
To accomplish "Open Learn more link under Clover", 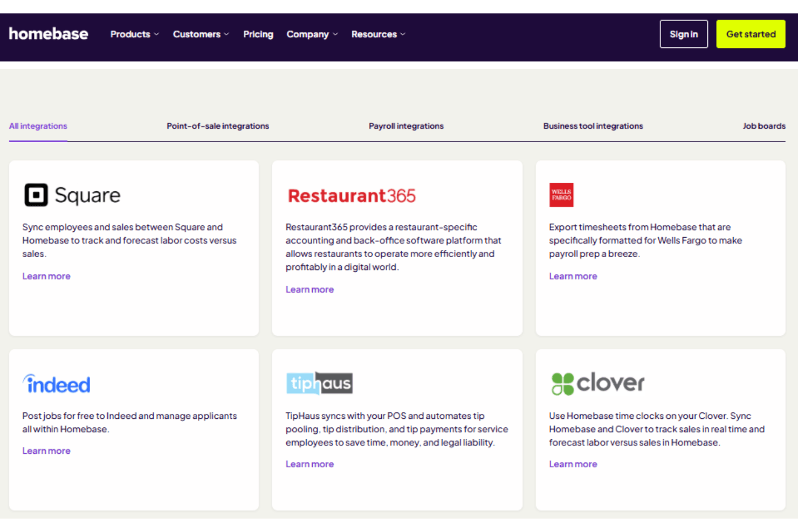I will [573, 464].
